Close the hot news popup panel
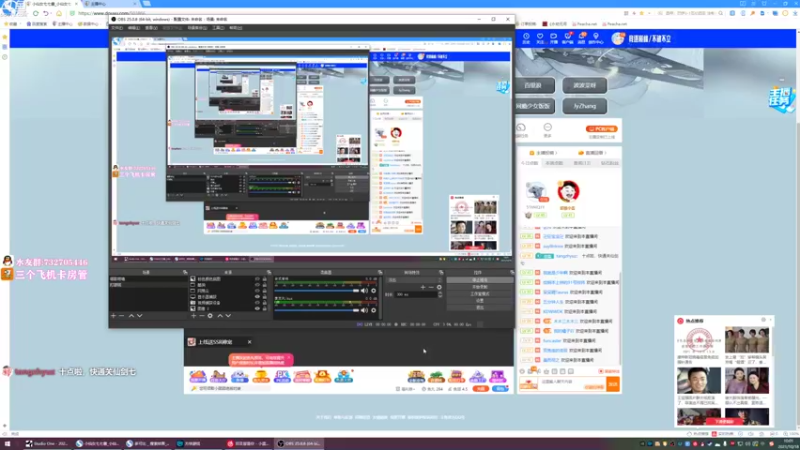 tap(770, 320)
